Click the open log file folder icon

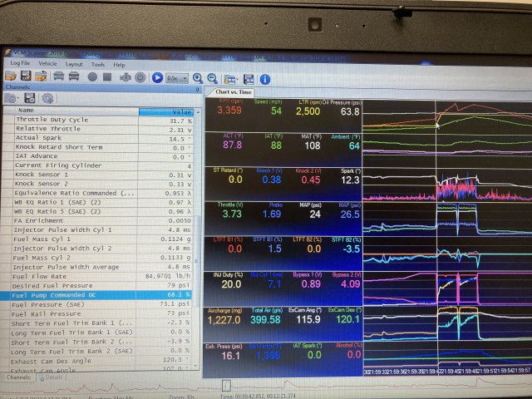10,76
